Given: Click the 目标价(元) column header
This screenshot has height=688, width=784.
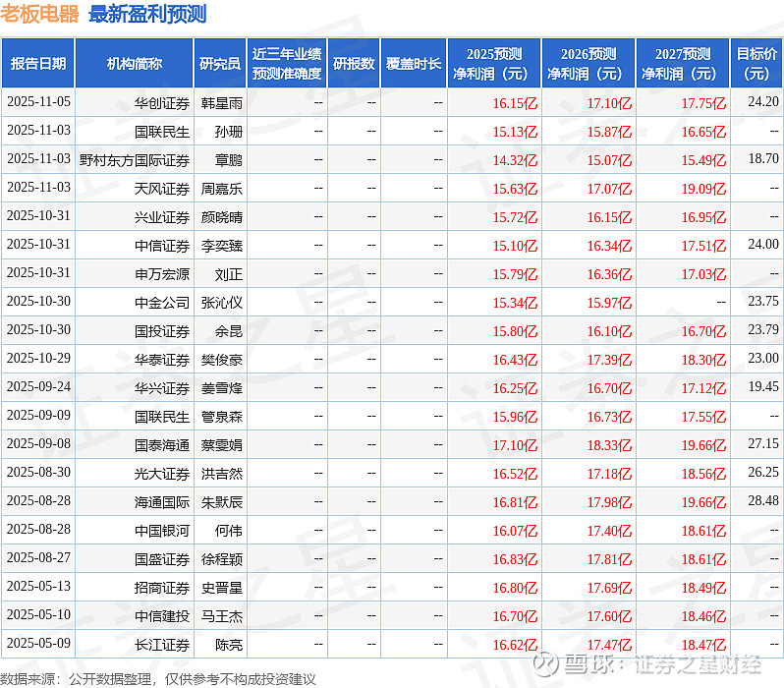Looking at the screenshot, I should pos(757,64).
